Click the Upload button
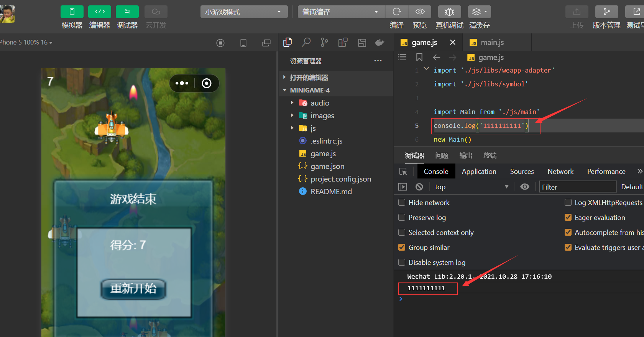 click(x=577, y=12)
